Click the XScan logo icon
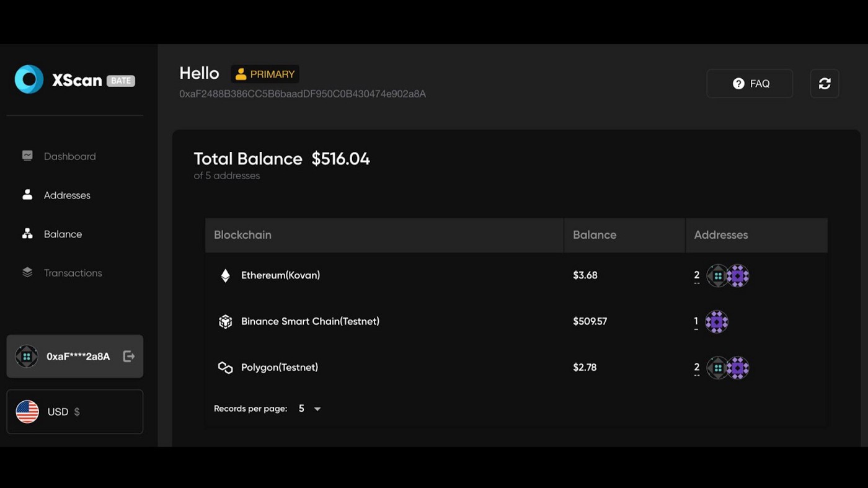Viewport: 868px width, 488px height. click(x=29, y=79)
